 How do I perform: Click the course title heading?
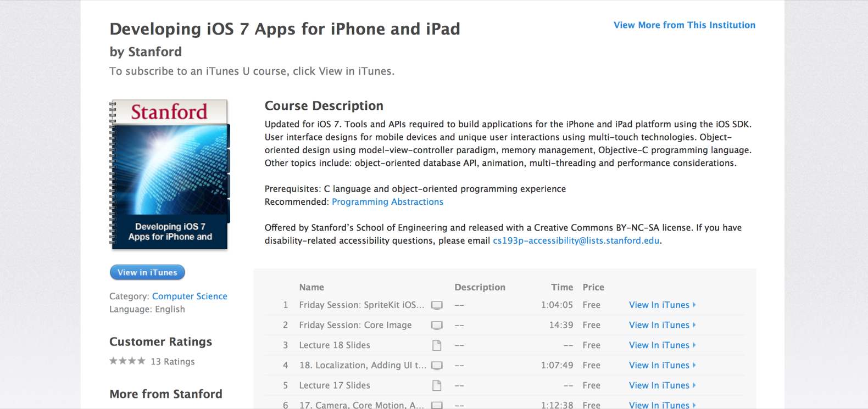[x=285, y=29]
